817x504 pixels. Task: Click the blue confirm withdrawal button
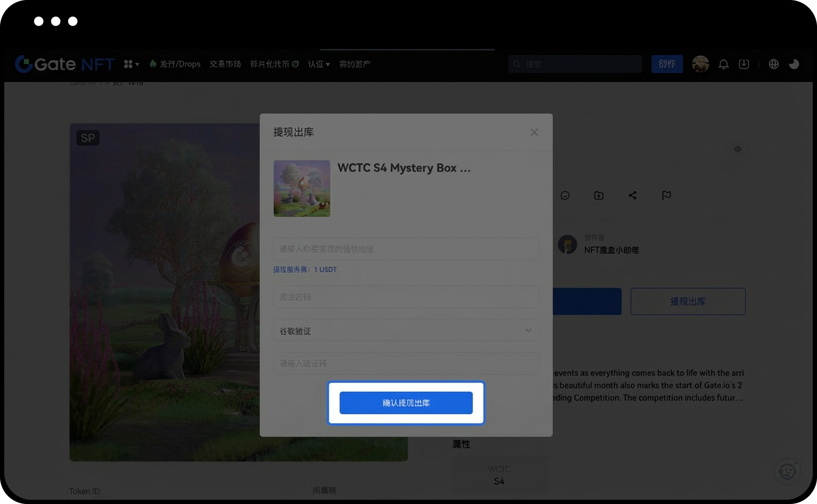point(406,403)
